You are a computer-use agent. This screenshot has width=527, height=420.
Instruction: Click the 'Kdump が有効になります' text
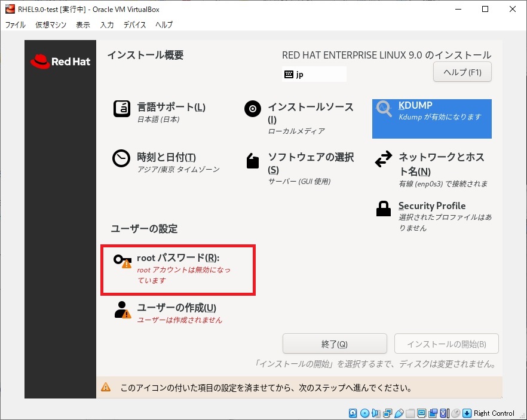[x=440, y=117]
